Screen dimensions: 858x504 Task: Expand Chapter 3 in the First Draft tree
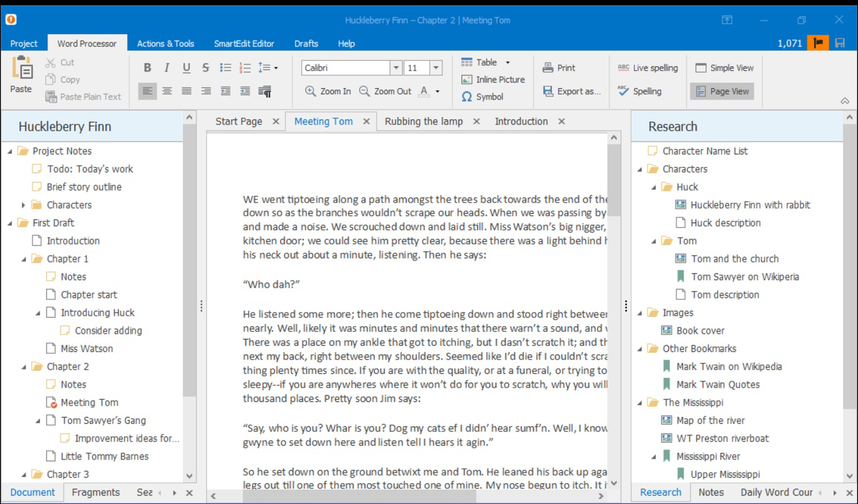[23, 474]
